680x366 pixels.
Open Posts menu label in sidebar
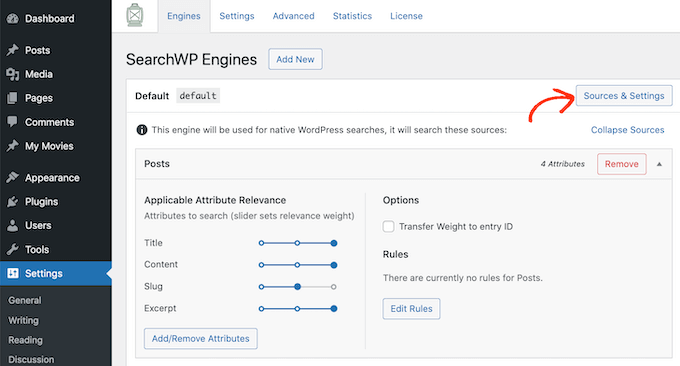(x=37, y=50)
